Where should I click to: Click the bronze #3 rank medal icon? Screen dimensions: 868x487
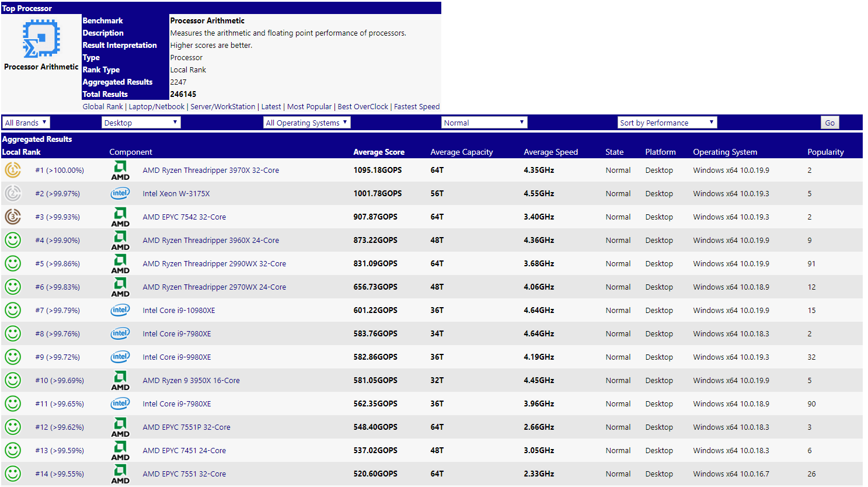coord(13,217)
